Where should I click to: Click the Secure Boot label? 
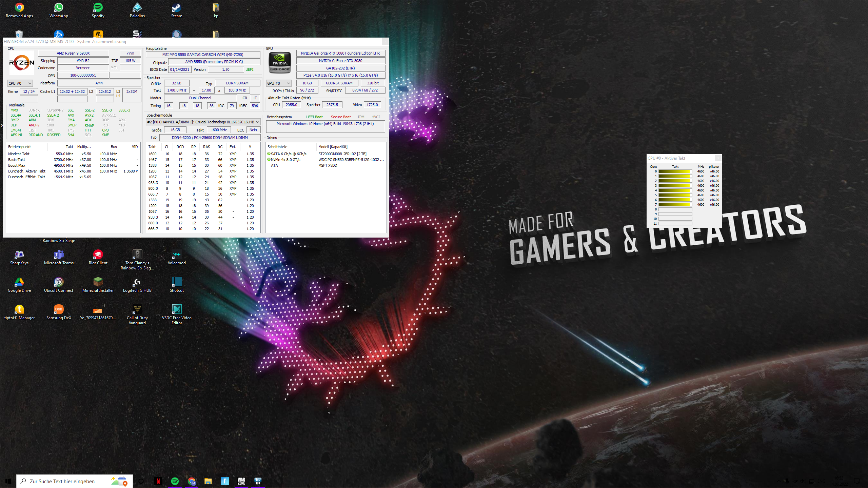pos(341,117)
